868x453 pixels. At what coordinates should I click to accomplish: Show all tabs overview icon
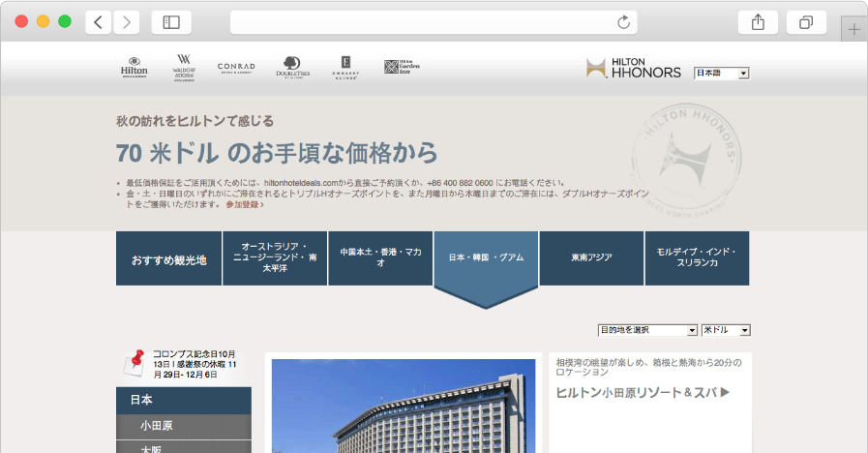pyautogui.click(x=807, y=22)
